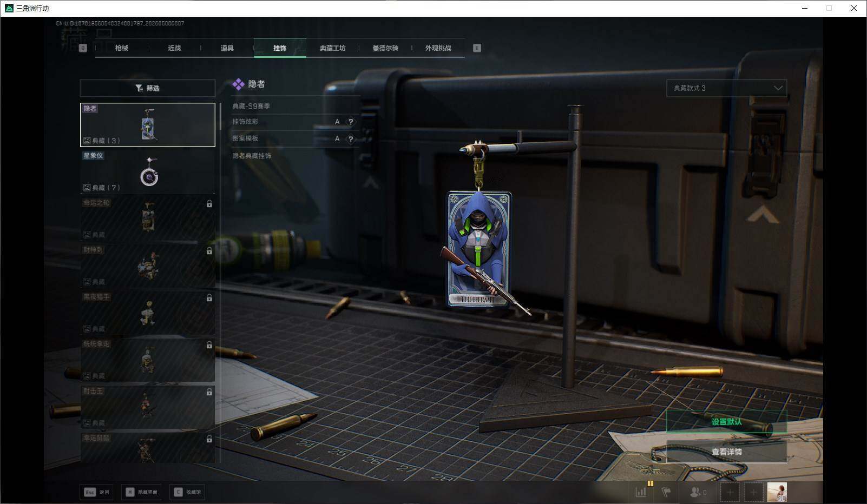867x504 pixels.
Task: Select the 星象仪 charm card
Action: pos(148,171)
